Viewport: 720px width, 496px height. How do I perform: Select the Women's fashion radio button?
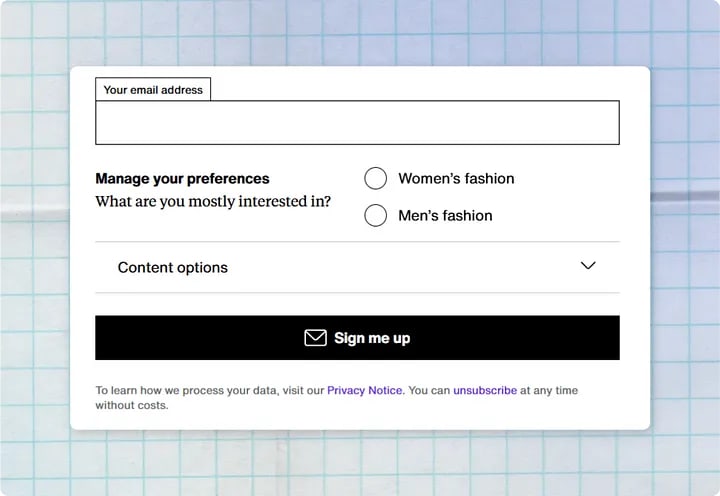(x=375, y=178)
